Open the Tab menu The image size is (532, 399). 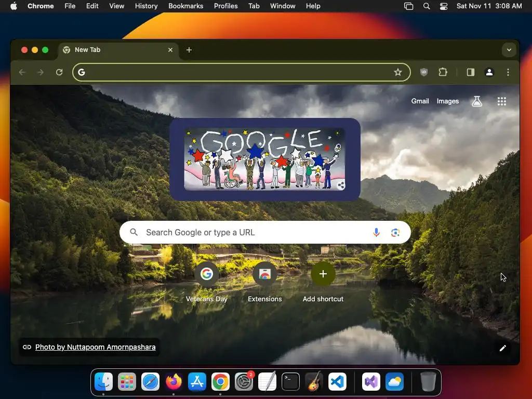[254, 6]
